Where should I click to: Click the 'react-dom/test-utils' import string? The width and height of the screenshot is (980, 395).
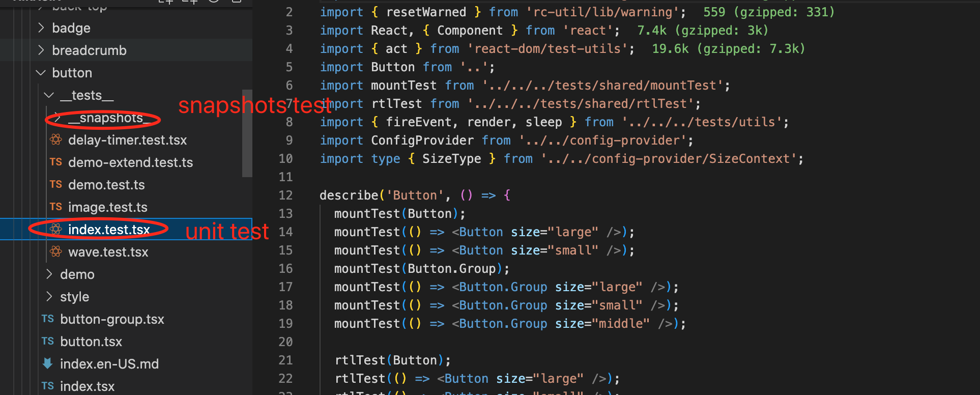[x=547, y=49]
